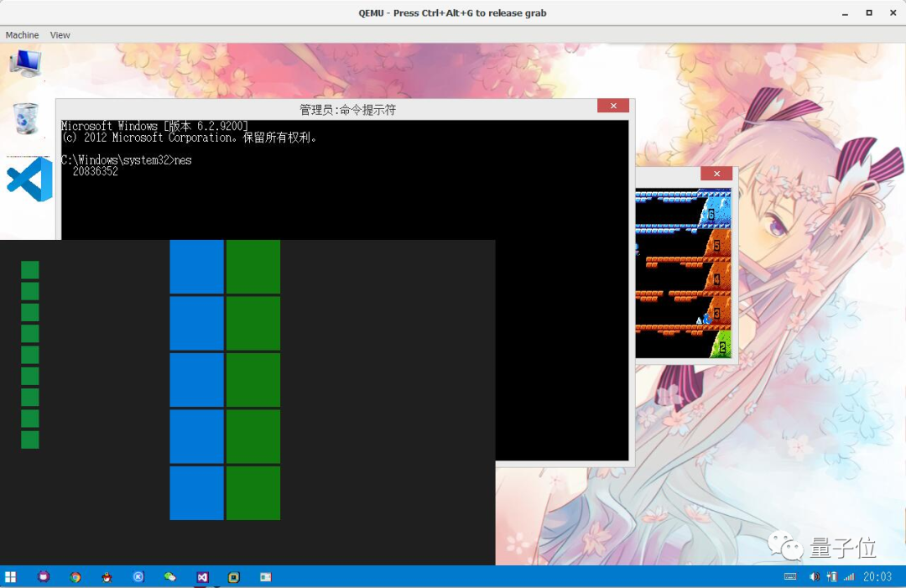Screen dimensions: 906x588
Task: Open the View menu of QEMU
Action: [60, 34]
